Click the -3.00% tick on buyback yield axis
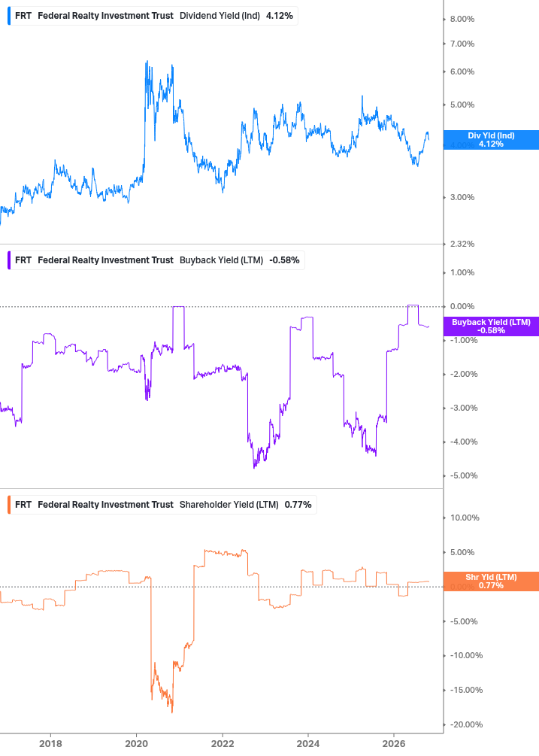Image resolution: width=539 pixels, height=756 pixels. tap(464, 408)
